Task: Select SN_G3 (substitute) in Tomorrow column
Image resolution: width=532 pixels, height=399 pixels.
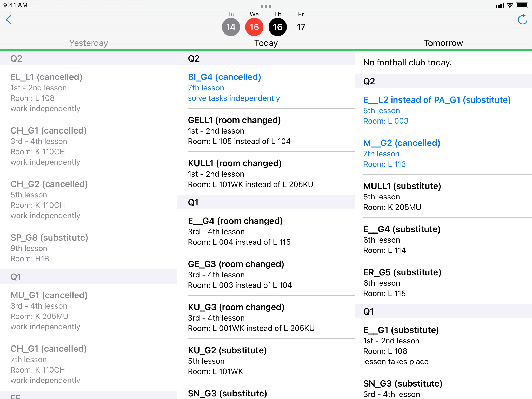Action: 443,386
